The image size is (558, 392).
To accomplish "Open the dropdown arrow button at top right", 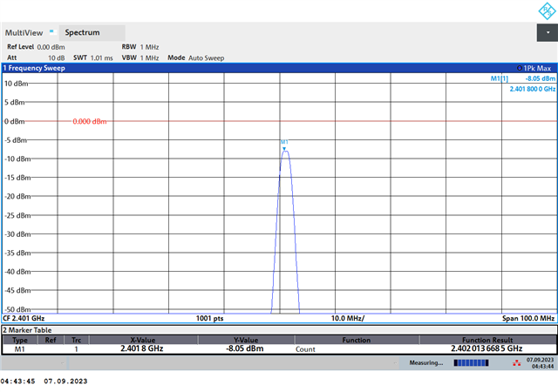I will coord(548,33).
